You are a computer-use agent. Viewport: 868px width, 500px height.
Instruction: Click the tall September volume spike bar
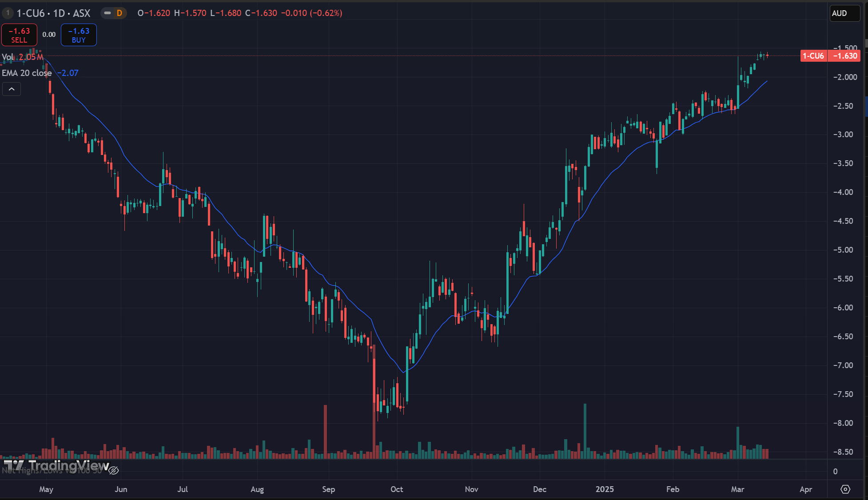tap(374, 402)
